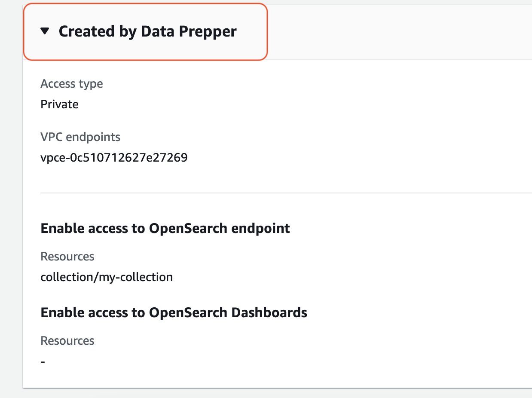Open VPC endpoint vpce-0c510712627e27269
This screenshot has height=398, width=532.
click(114, 157)
